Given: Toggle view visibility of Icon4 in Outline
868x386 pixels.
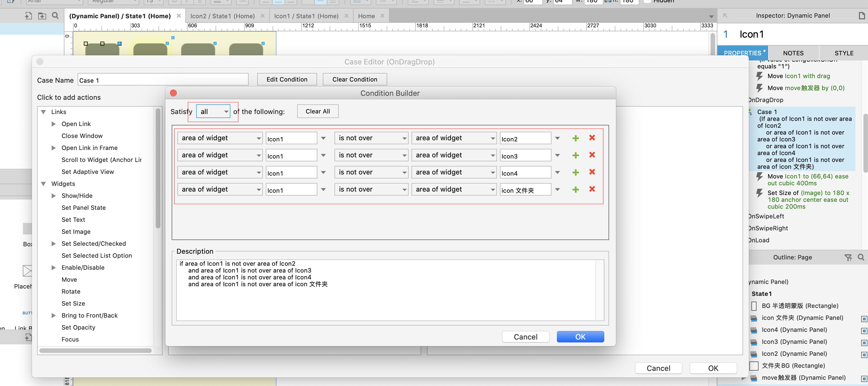Looking at the screenshot, I should click(864, 330).
